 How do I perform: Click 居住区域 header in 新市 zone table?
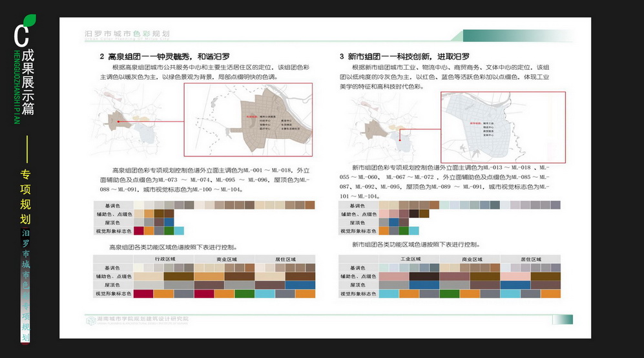click(x=530, y=259)
